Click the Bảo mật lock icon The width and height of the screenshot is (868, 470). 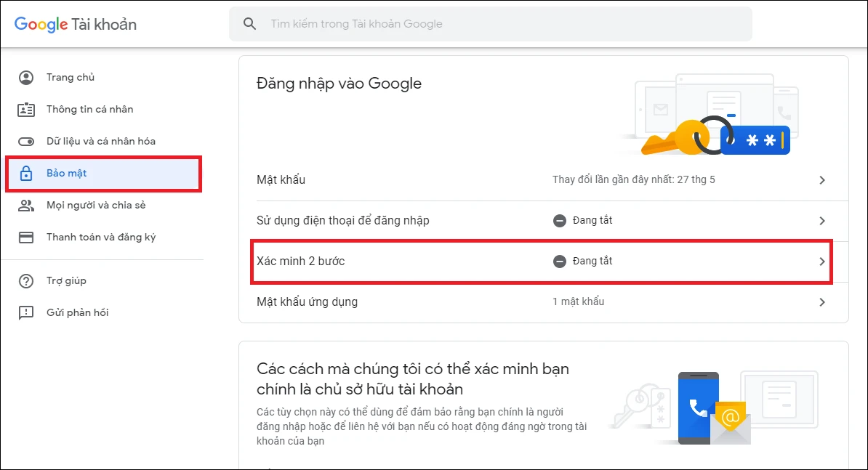[26, 174]
